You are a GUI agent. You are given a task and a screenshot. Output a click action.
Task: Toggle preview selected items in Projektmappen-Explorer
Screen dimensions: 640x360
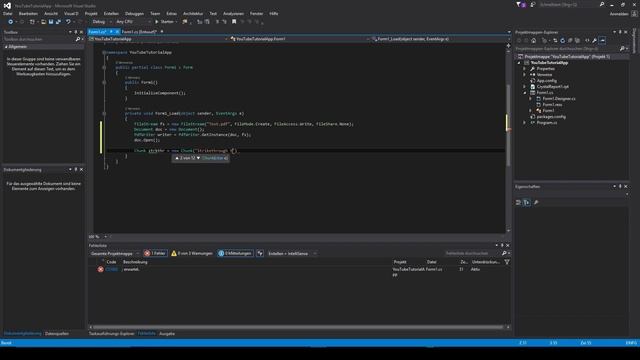pos(602,40)
